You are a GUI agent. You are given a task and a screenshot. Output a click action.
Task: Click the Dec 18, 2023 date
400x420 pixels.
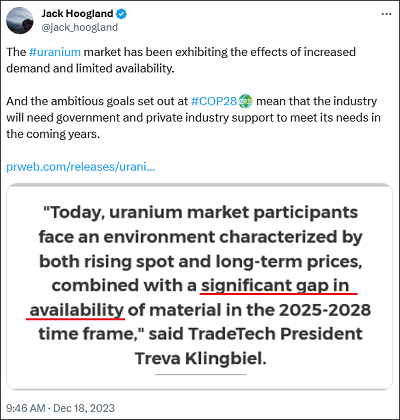coord(84,408)
